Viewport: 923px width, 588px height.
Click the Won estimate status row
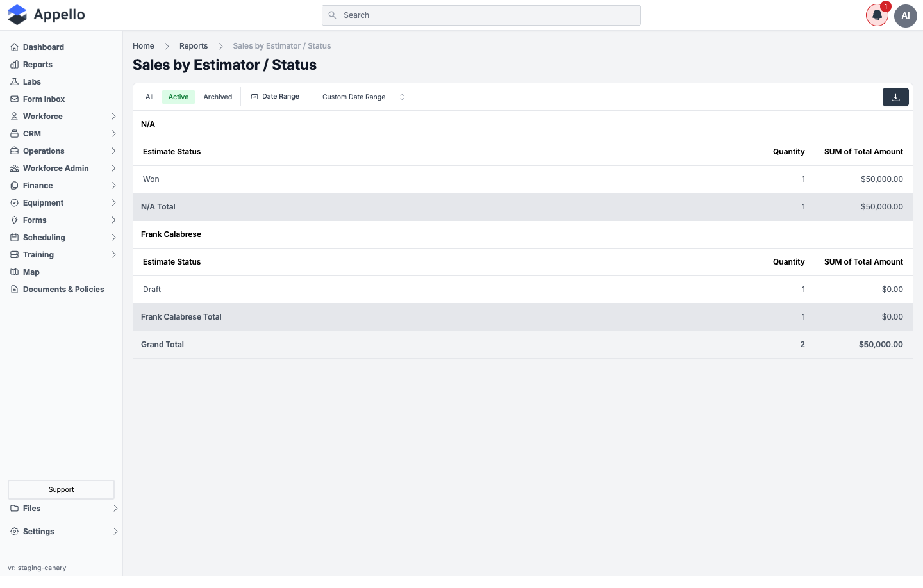pos(523,179)
